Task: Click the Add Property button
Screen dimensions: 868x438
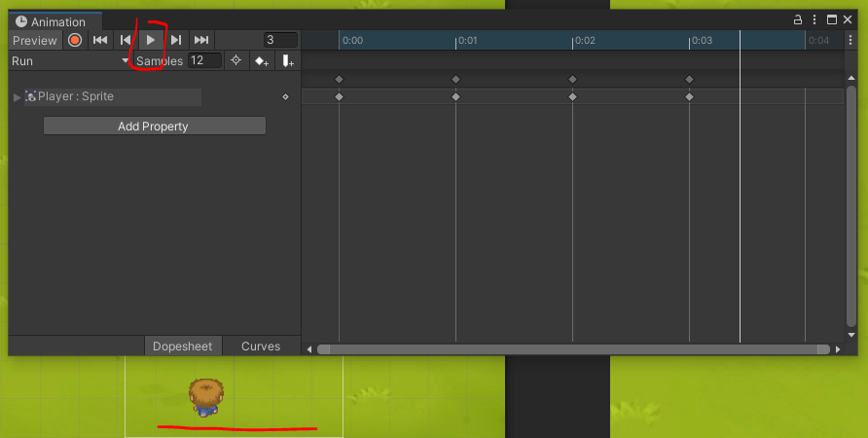Action: (155, 126)
